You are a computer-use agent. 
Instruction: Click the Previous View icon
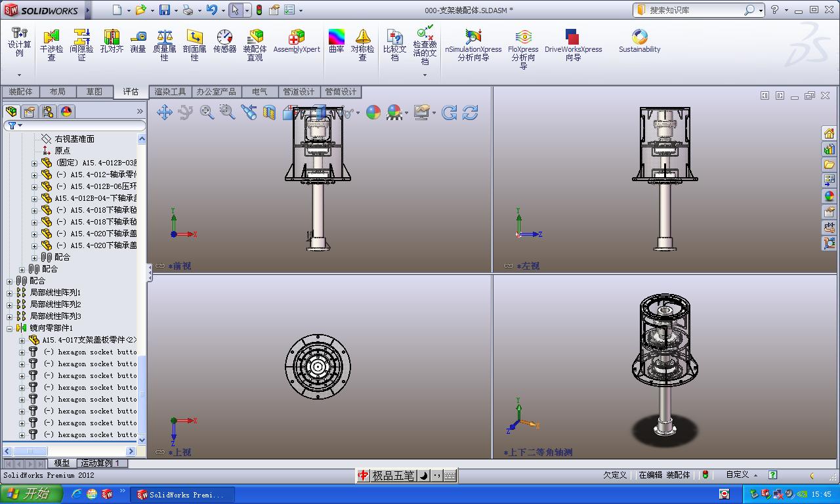(249, 112)
